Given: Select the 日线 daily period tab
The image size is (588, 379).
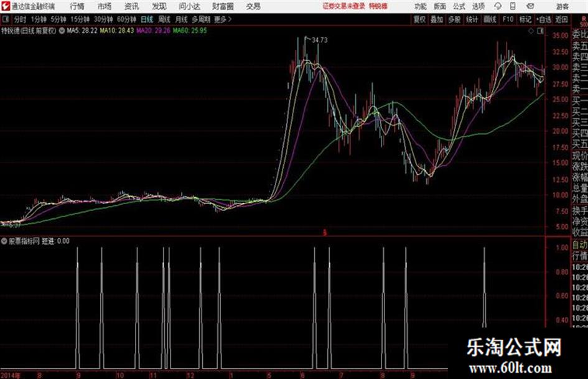Looking at the screenshot, I should click(147, 19).
